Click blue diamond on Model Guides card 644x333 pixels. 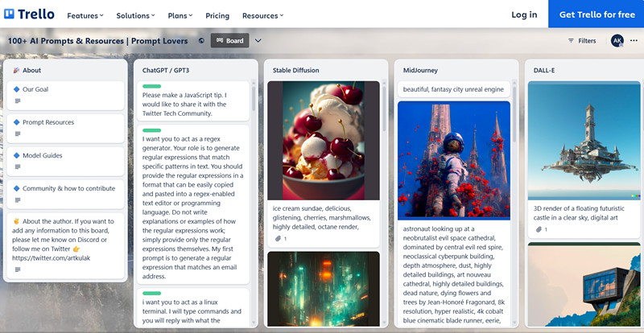pyautogui.click(x=16, y=155)
